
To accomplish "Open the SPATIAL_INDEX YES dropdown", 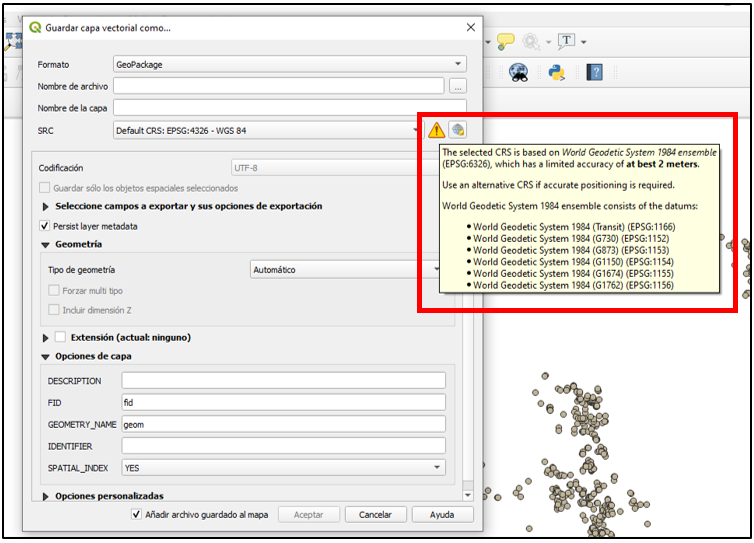I will [x=284, y=467].
